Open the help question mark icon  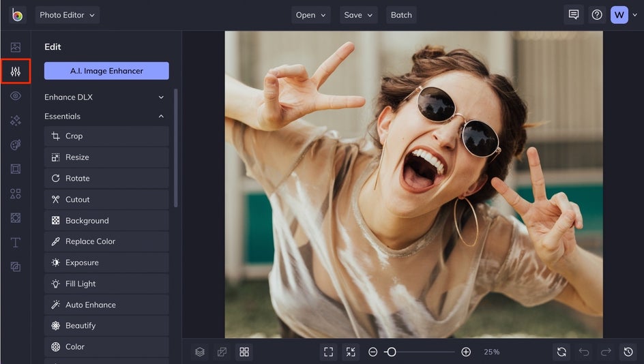597,15
